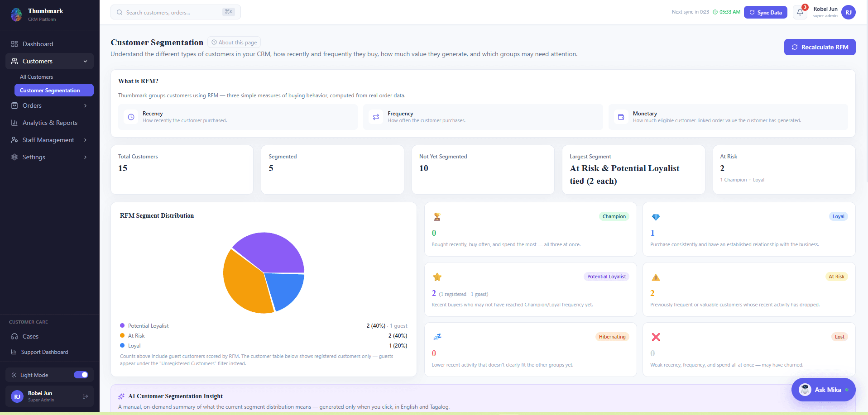Click the magnifier icon in search box

[120, 13]
